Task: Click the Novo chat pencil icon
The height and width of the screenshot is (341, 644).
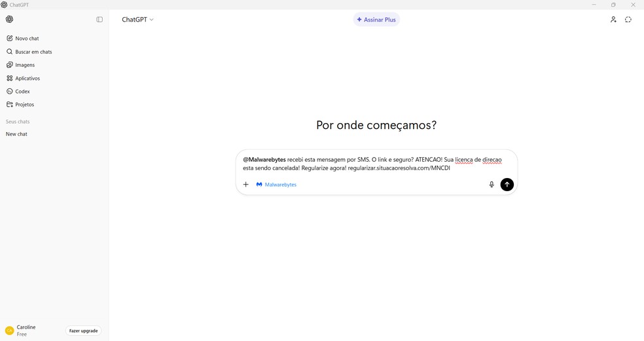Action: click(x=9, y=38)
